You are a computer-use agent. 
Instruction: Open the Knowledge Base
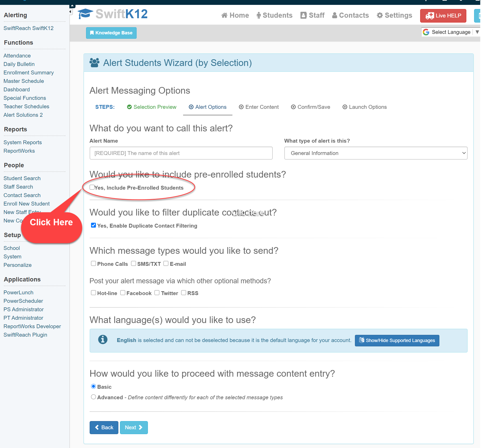click(x=111, y=33)
